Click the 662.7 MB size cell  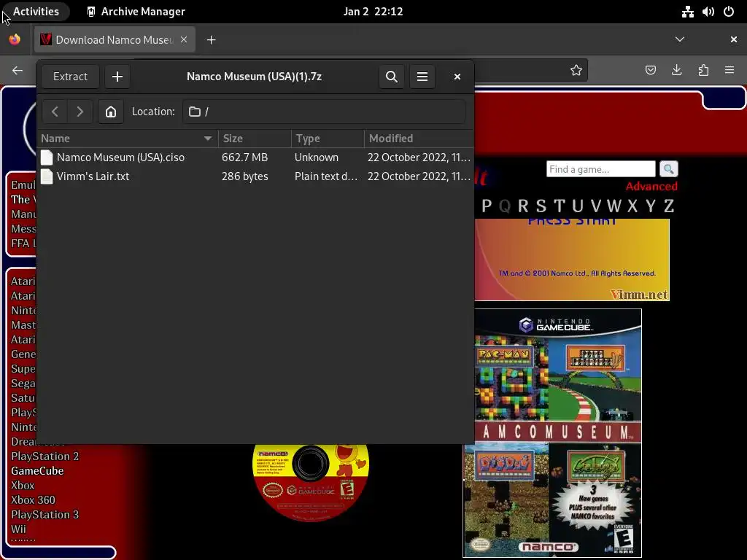(245, 157)
